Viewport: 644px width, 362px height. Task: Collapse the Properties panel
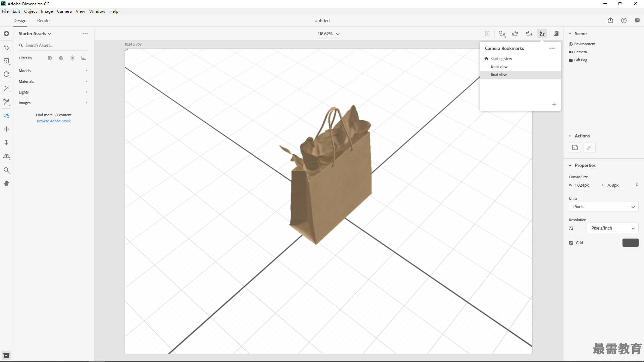pyautogui.click(x=570, y=165)
